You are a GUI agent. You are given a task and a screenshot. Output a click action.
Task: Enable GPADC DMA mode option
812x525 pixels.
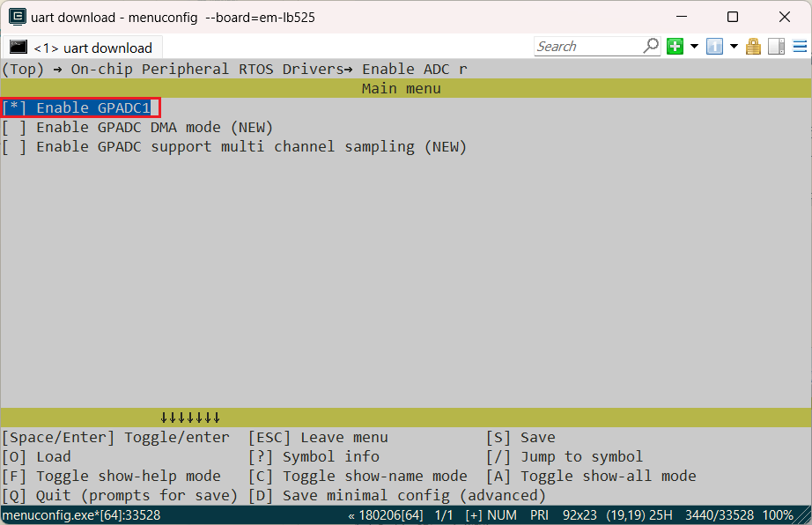coord(137,128)
